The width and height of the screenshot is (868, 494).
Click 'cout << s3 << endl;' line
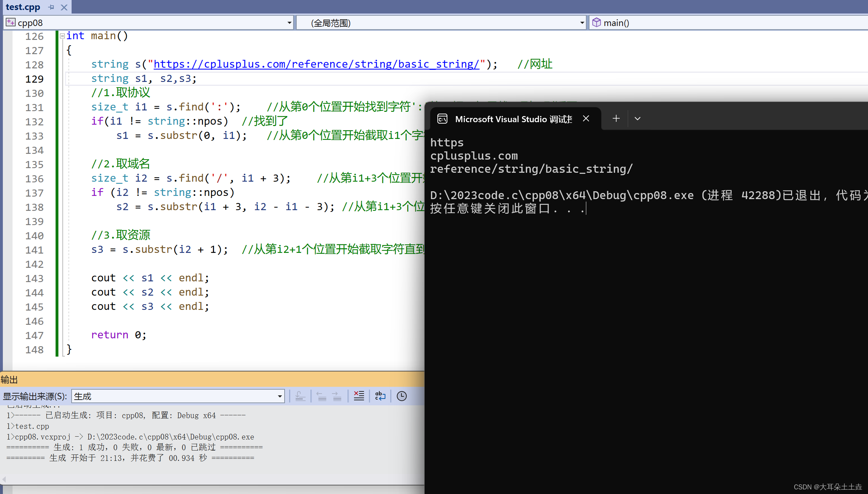pos(150,306)
